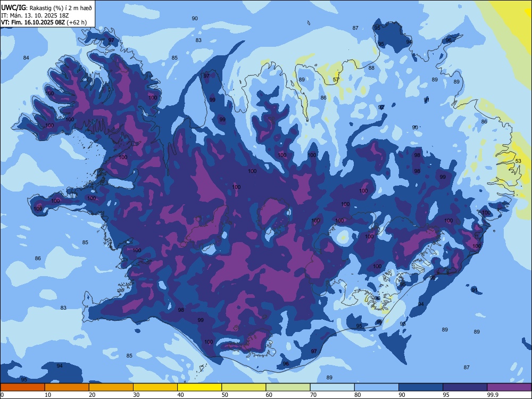Click the light orange 20–30 legend swatch
Viewport: 532px width, 399px height.
point(111,387)
